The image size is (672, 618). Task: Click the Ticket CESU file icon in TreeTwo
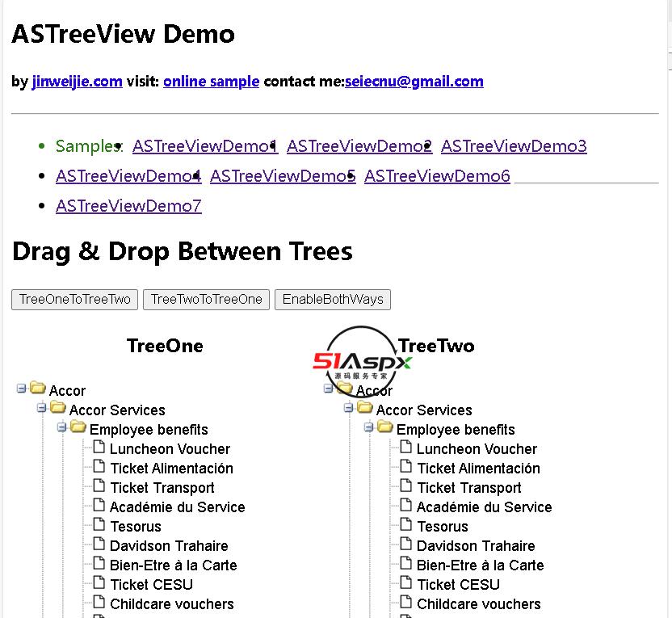point(405,582)
